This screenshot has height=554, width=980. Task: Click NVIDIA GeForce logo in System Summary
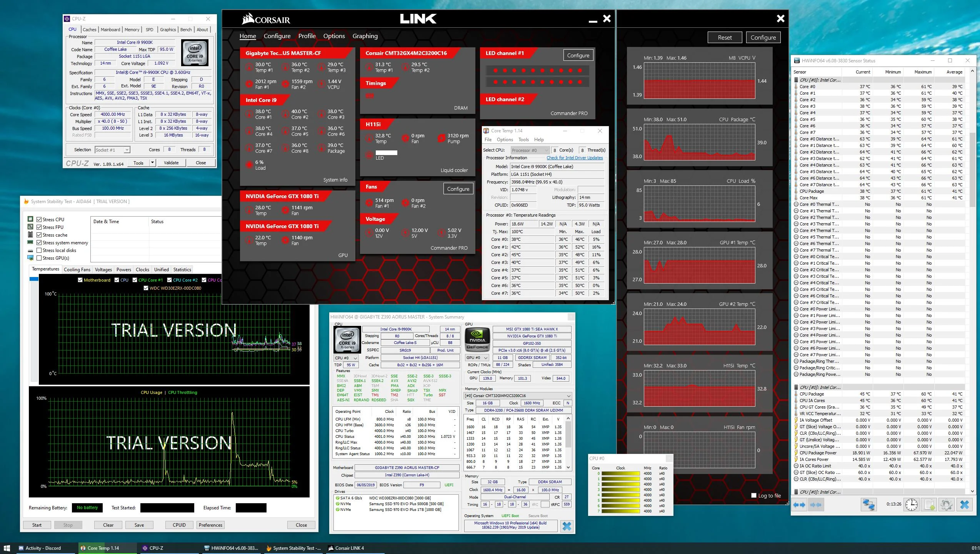(477, 339)
